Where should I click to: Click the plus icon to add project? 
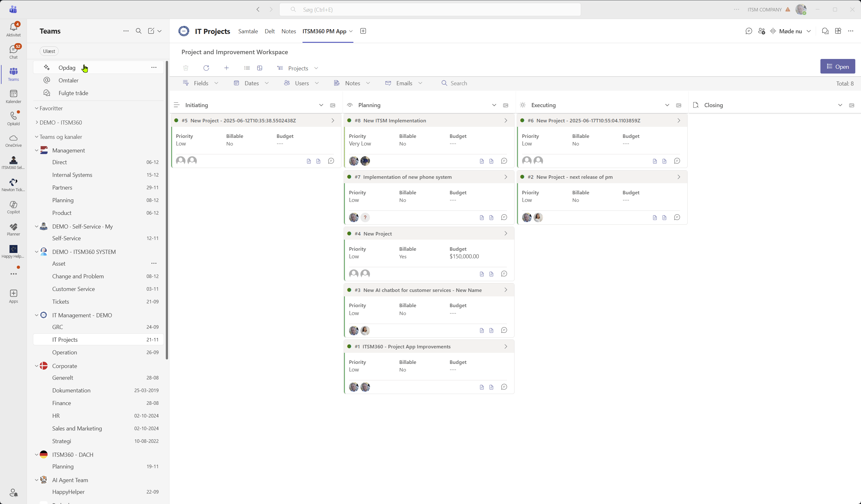point(226,68)
